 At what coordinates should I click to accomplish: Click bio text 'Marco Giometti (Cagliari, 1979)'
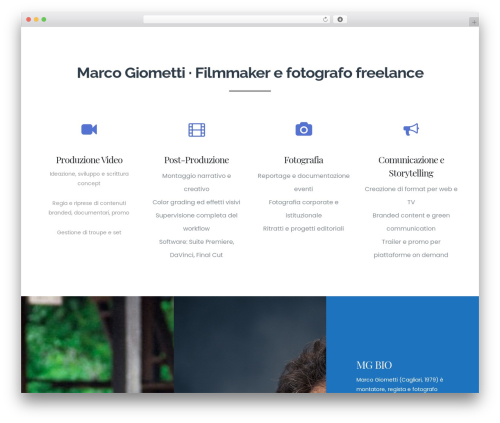[x=397, y=380]
